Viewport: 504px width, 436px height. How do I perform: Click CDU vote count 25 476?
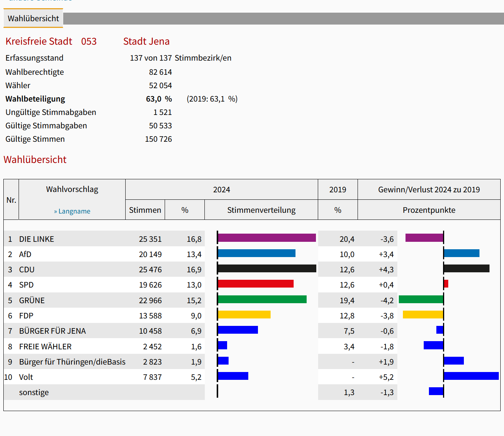[x=150, y=270]
